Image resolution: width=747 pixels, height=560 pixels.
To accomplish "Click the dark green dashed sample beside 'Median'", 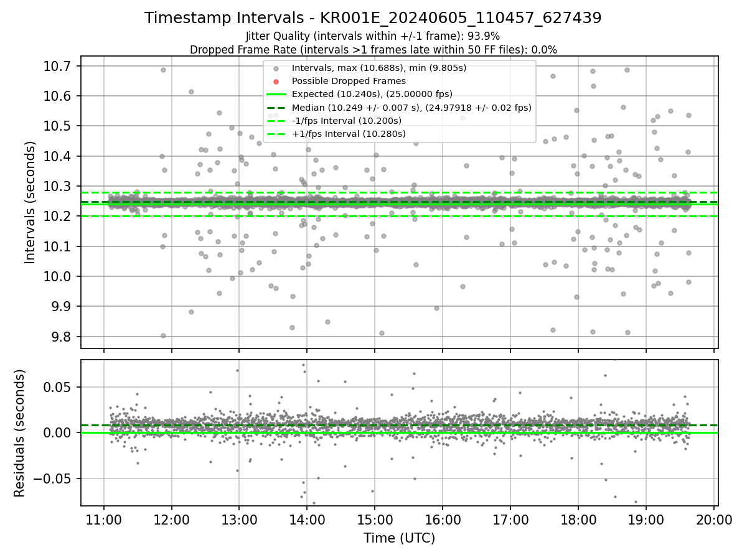I will coord(276,108).
